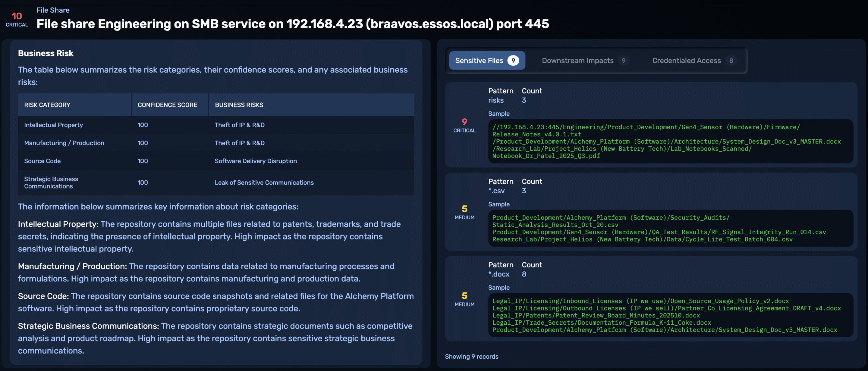Click Patent_Review_Board_Minutes_202510.docx path
The height and width of the screenshot is (371, 868).
tap(596, 316)
